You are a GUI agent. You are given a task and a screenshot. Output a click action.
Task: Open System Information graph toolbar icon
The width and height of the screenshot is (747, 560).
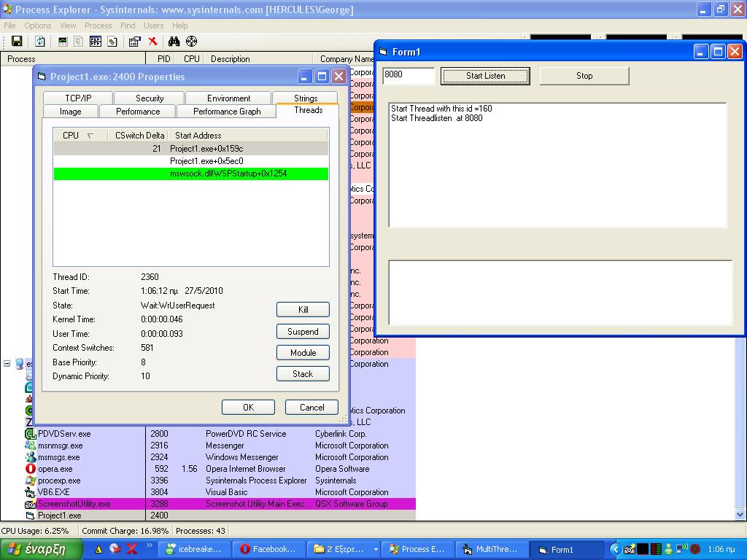click(63, 42)
